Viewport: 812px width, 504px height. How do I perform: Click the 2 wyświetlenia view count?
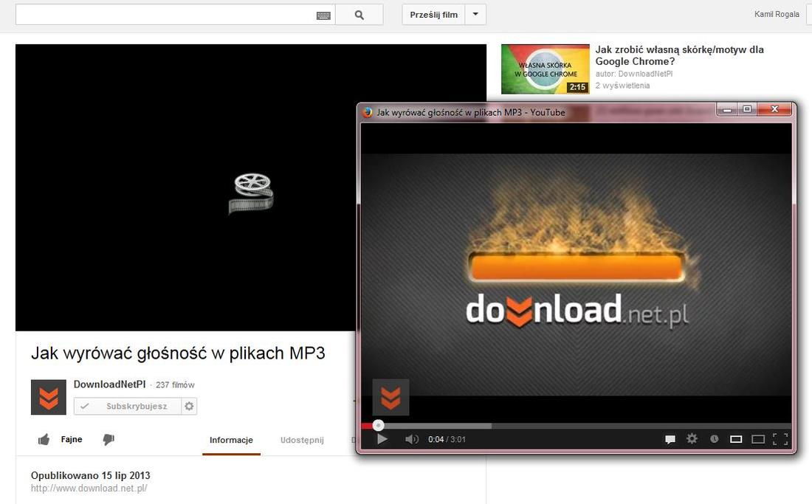[622, 86]
